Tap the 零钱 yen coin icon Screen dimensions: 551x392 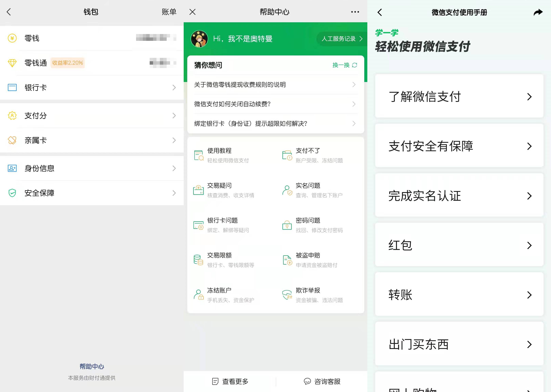12,38
